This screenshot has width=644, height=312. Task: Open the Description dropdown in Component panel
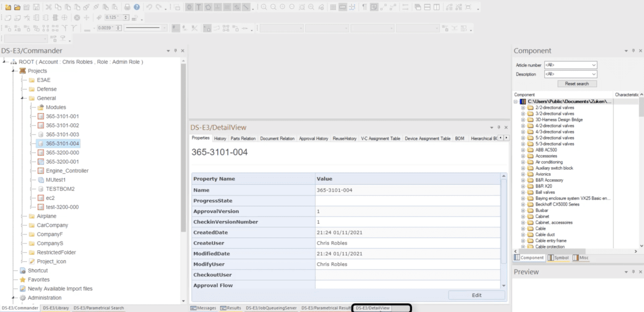594,74
